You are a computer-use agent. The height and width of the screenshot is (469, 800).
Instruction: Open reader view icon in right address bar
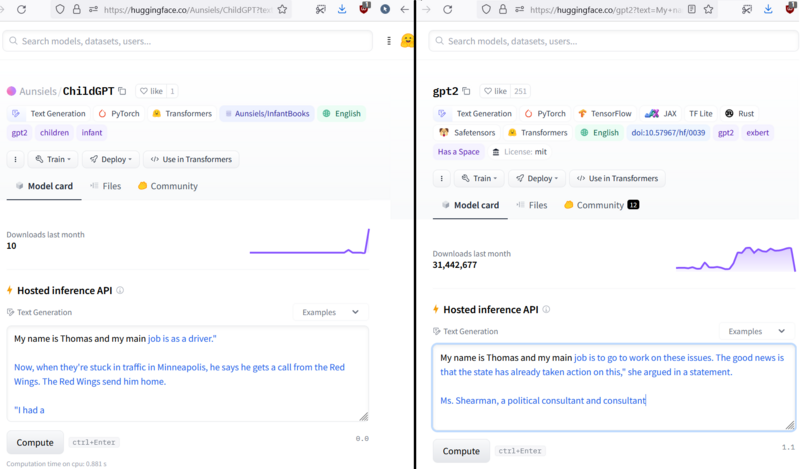click(x=691, y=9)
